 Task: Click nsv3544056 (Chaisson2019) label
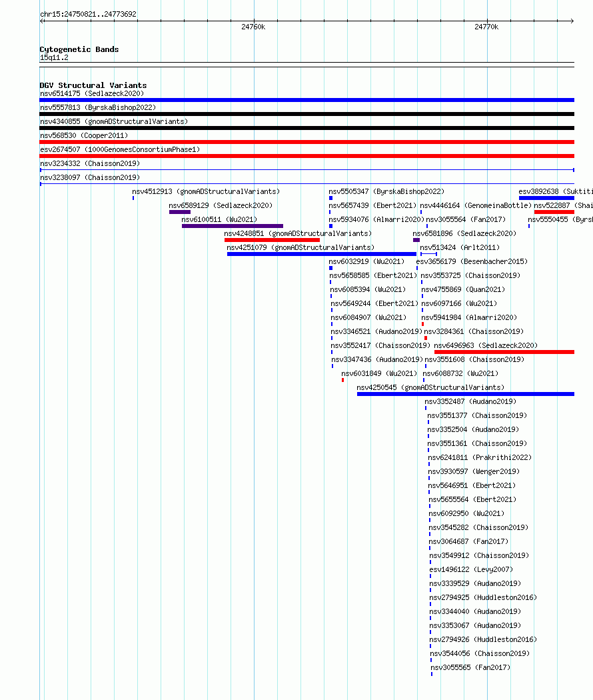(x=480, y=653)
